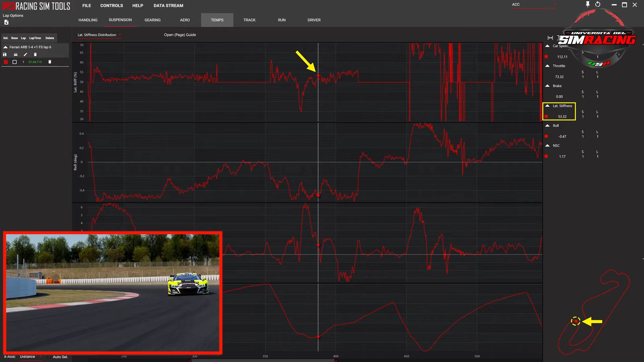The height and width of the screenshot is (362, 644).
Task: Click the channel width adjustment icon above Car Speed
Action: [x=550, y=38]
